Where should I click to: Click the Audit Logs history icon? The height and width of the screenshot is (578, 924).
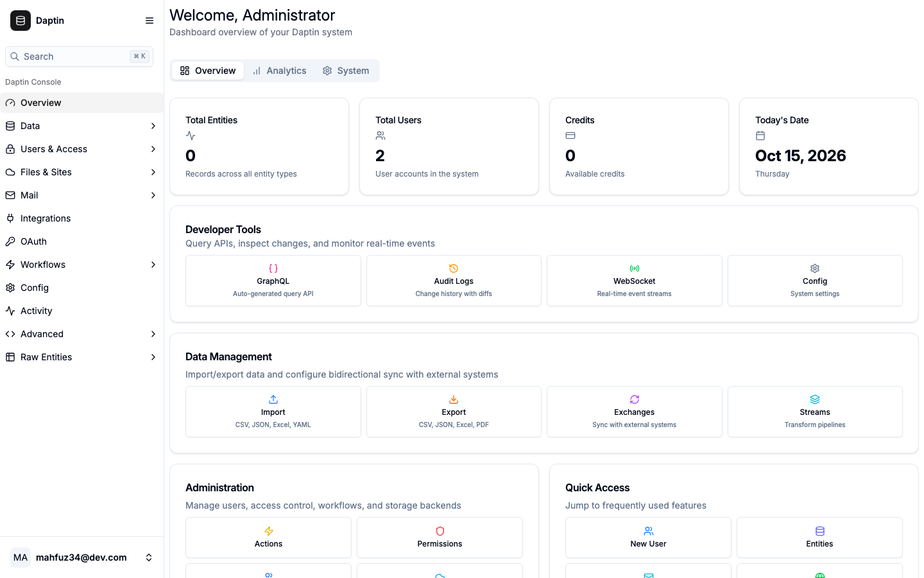click(454, 268)
